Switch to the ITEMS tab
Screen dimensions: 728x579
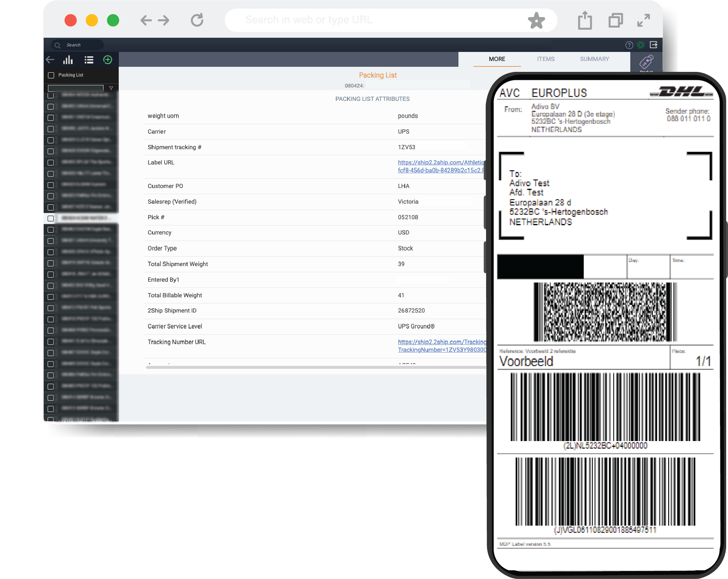pos(545,59)
